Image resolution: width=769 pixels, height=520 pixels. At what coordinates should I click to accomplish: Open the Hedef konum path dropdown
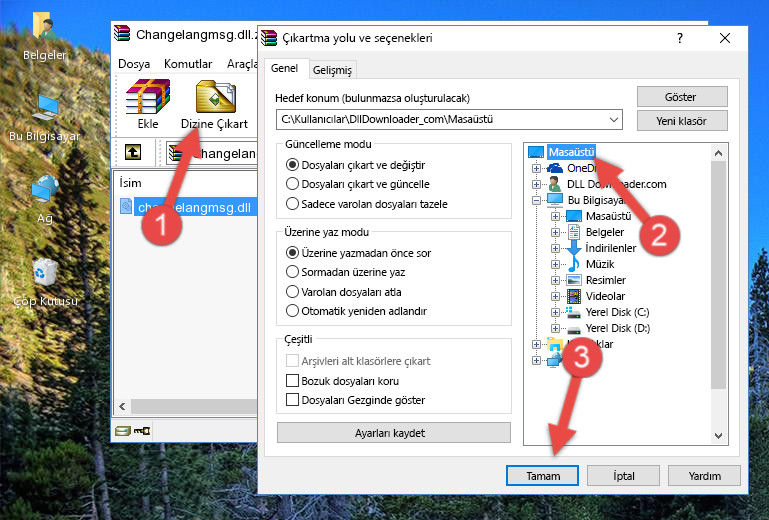coord(614,120)
